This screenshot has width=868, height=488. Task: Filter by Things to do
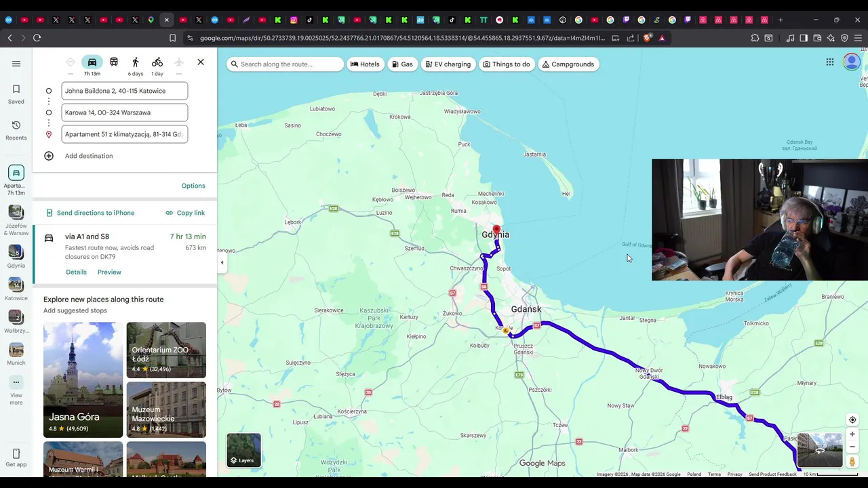point(507,64)
